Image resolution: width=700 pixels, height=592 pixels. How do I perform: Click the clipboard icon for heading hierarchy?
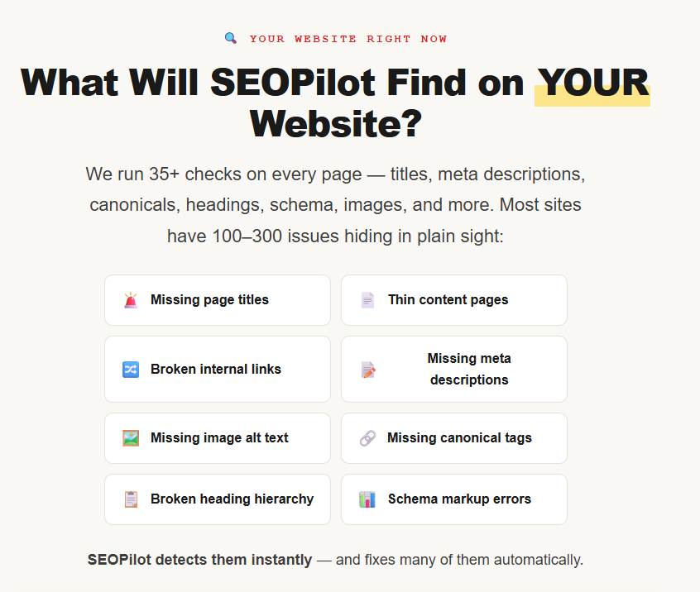click(131, 499)
